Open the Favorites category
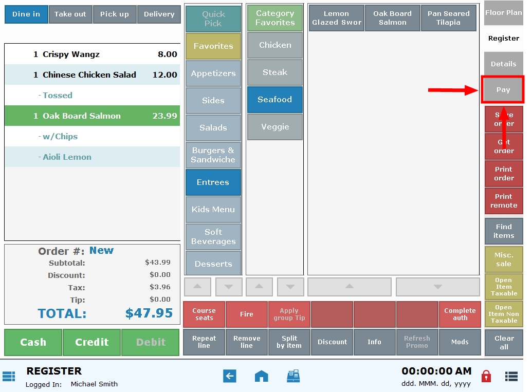532x392 pixels. [213, 46]
